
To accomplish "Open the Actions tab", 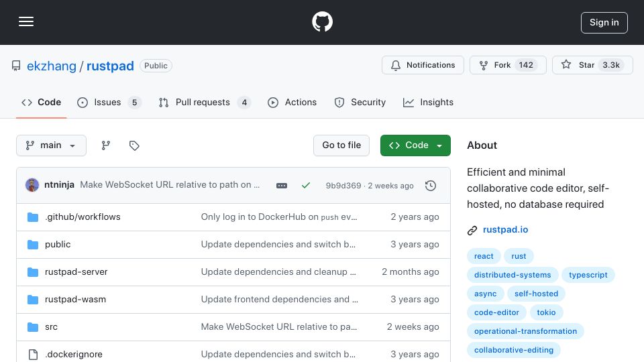I will pos(292,102).
